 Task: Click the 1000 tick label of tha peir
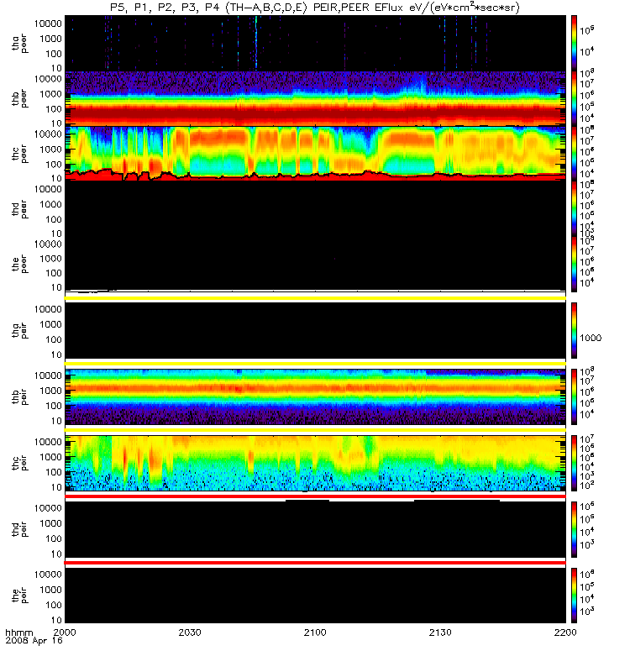click(x=51, y=324)
